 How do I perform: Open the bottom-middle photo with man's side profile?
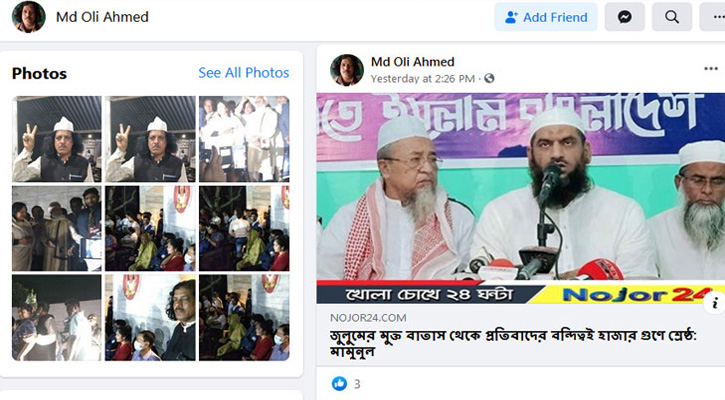point(150,318)
